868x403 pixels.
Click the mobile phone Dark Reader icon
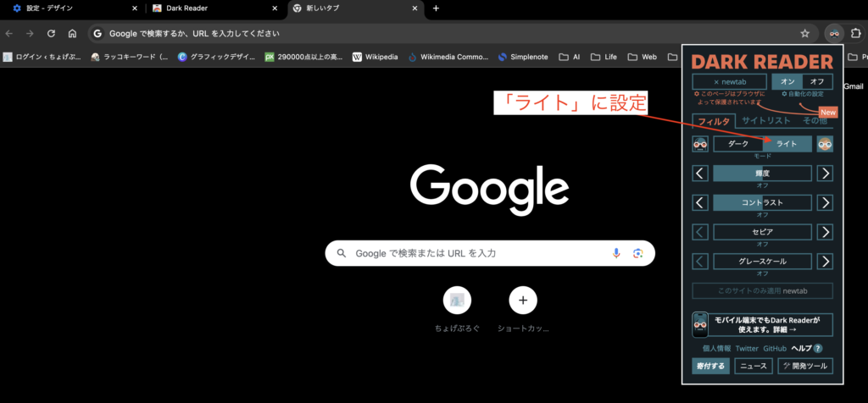click(x=700, y=324)
